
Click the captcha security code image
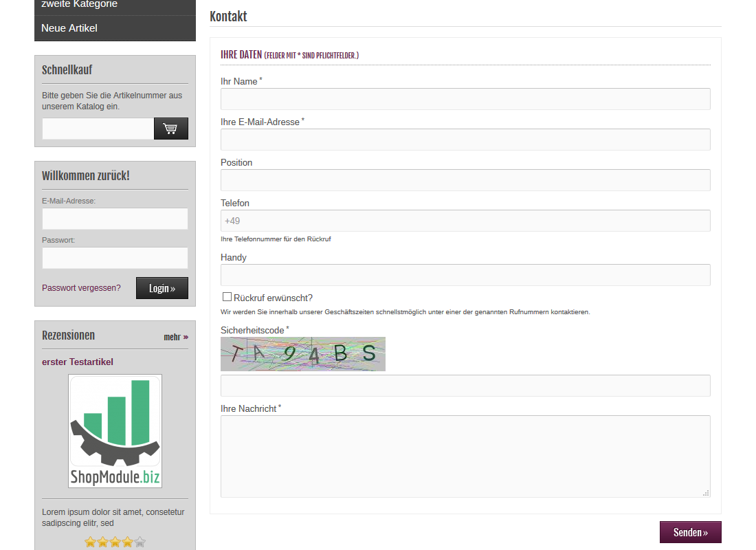(302, 354)
